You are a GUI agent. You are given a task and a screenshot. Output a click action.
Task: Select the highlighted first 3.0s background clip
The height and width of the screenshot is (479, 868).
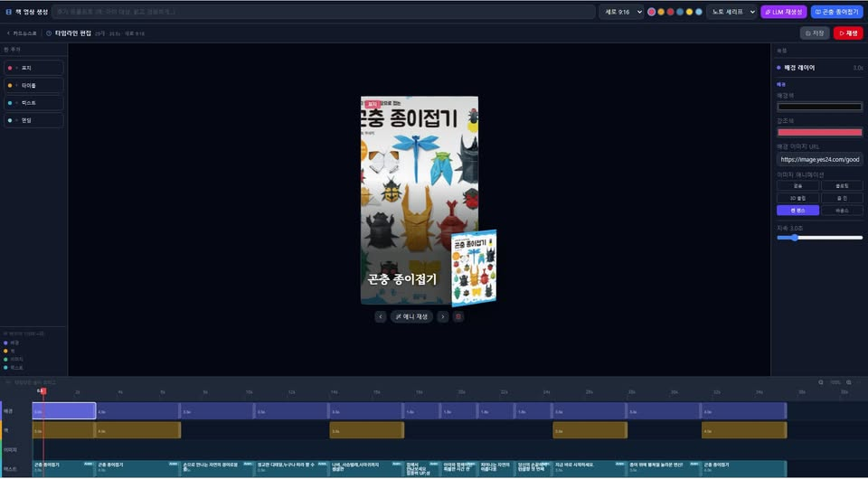[64, 411]
